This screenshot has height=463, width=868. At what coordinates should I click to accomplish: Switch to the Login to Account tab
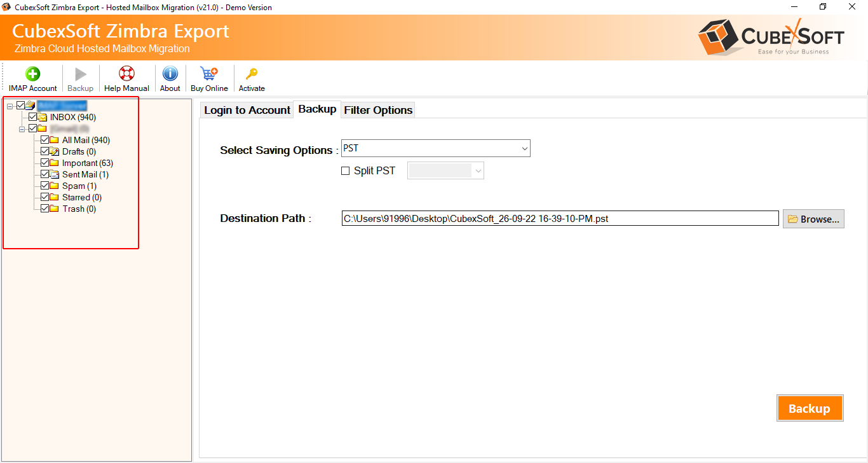tap(247, 110)
